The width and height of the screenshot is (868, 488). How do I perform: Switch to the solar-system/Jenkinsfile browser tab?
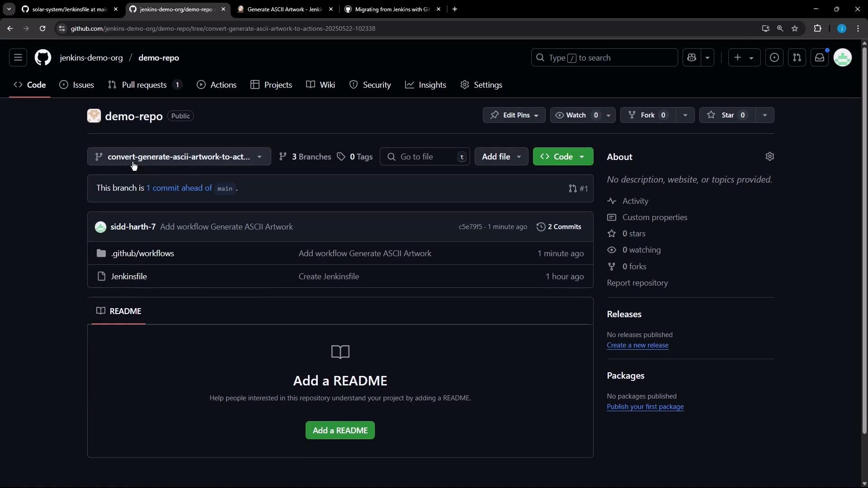point(70,9)
